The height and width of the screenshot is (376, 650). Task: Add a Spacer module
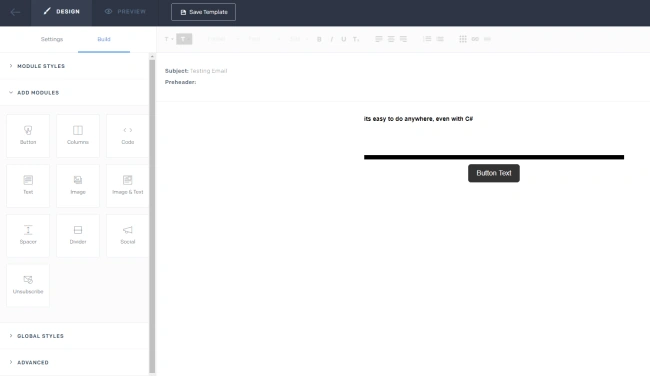28,235
